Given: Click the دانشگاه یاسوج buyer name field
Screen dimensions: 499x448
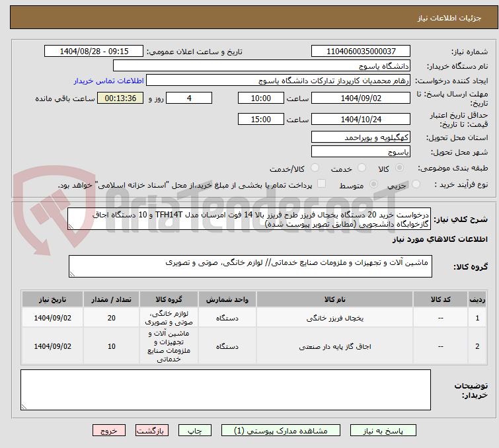Looking at the screenshot, I should pyautogui.click(x=261, y=66).
